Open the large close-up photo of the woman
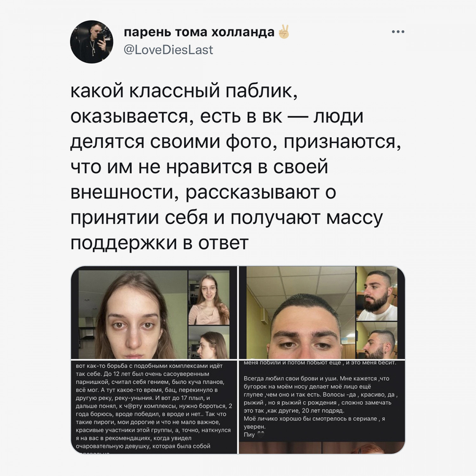Screen dimensions: 476x476 pyautogui.click(x=132, y=314)
